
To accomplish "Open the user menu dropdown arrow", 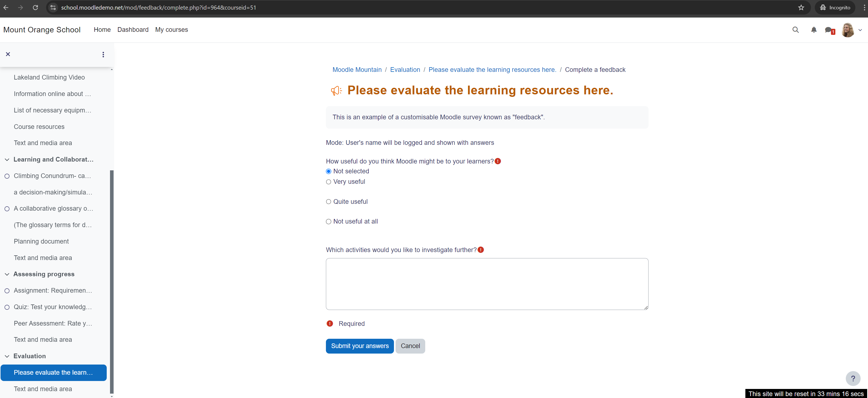I will pyautogui.click(x=860, y=30).
